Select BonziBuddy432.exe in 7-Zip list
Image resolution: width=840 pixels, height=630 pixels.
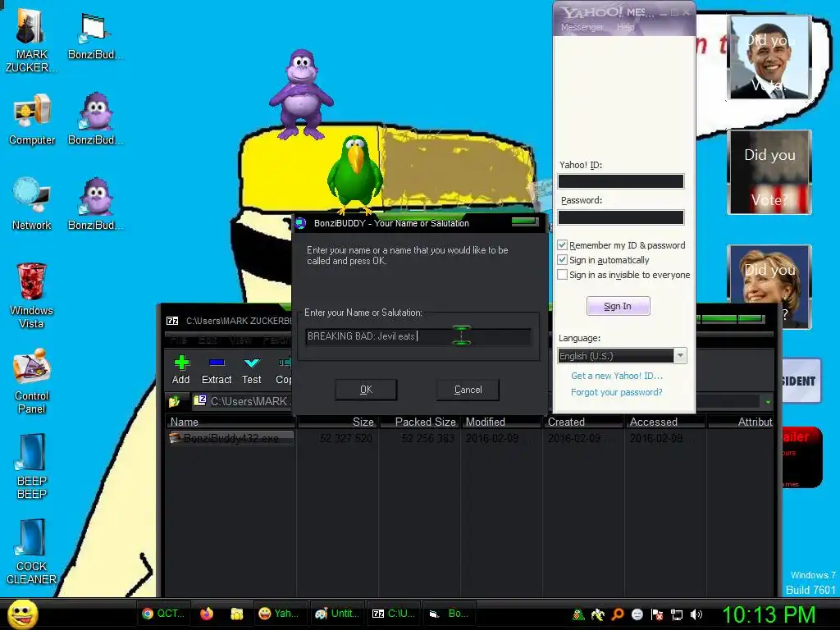pos(231,438)
